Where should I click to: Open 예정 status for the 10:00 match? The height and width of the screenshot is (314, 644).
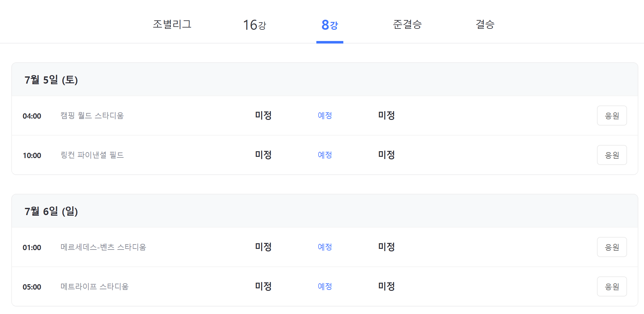point(325,155)
